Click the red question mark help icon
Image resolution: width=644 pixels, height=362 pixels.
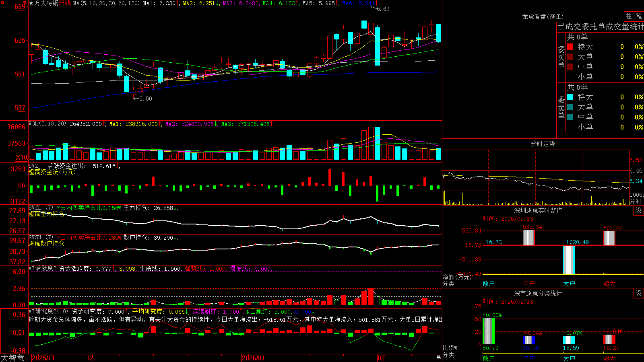click(25, 3)
